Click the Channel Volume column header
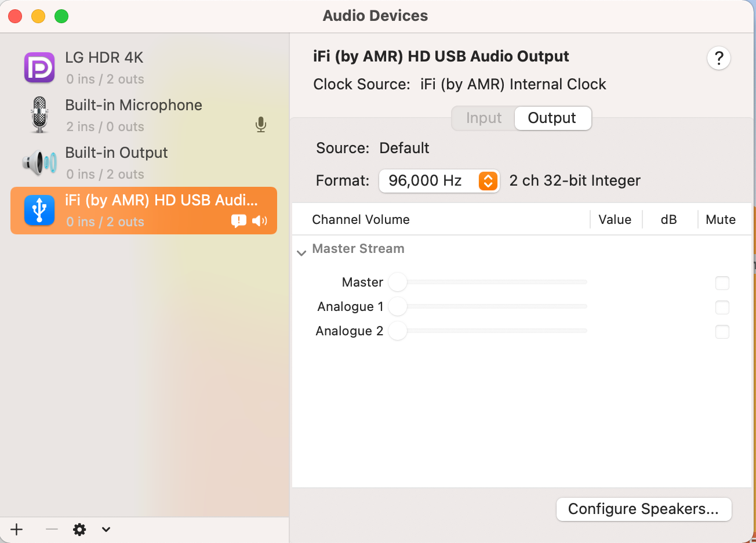Image resolution: width=756 pixels, height=543 pixels. [361, 219]
